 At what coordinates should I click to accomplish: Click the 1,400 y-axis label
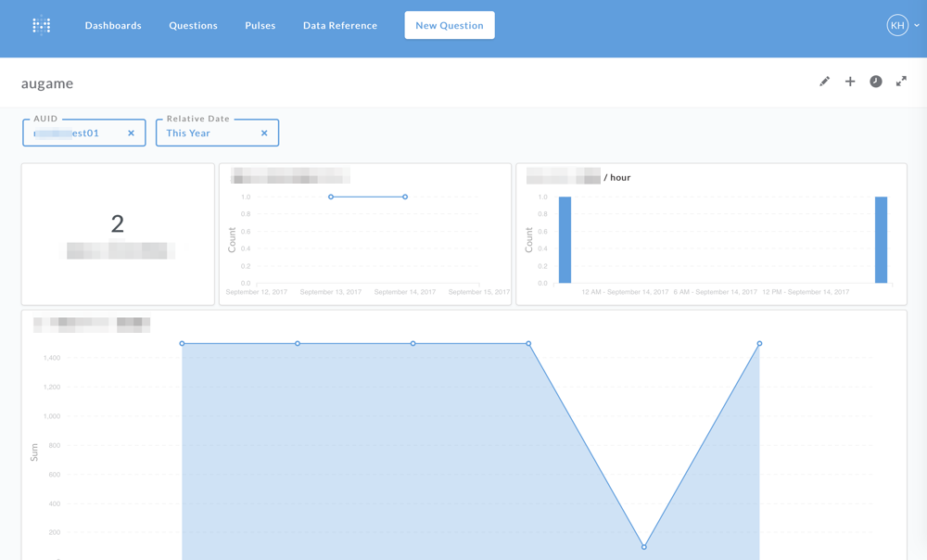52,358
